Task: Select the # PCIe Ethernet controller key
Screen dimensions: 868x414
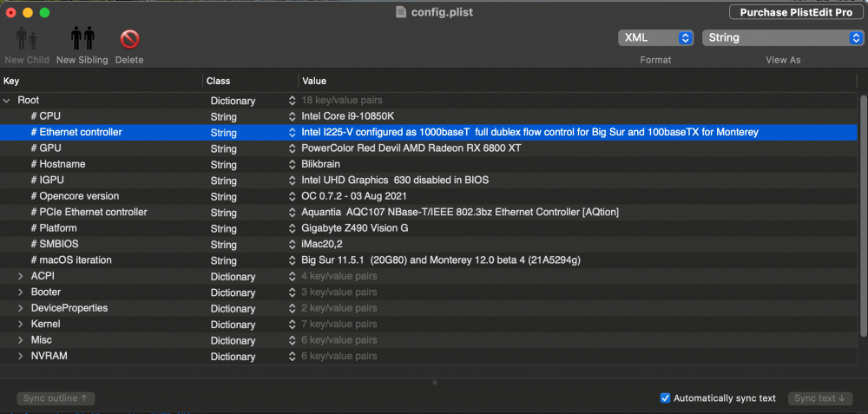Action: pyautogui.click(x=89, y=212)
